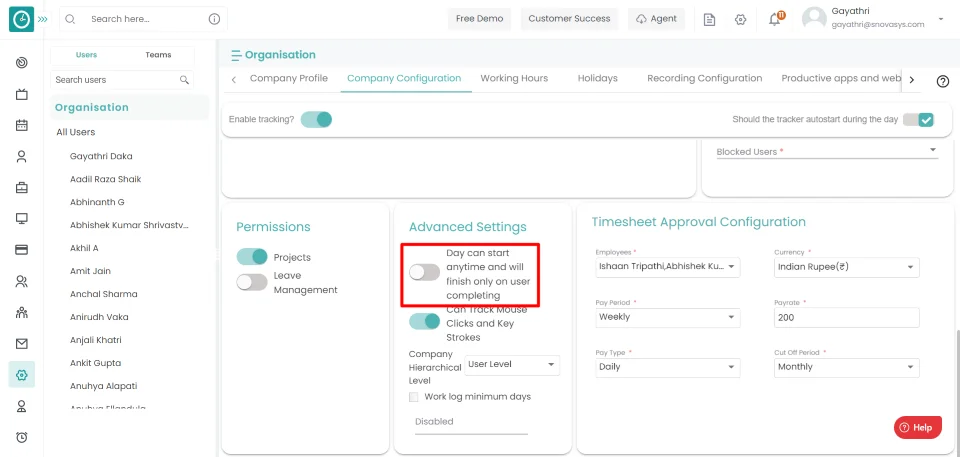This screenshot has width=960, height=457.
Task: Open the notifications bell icon
Action: [774, 19]
